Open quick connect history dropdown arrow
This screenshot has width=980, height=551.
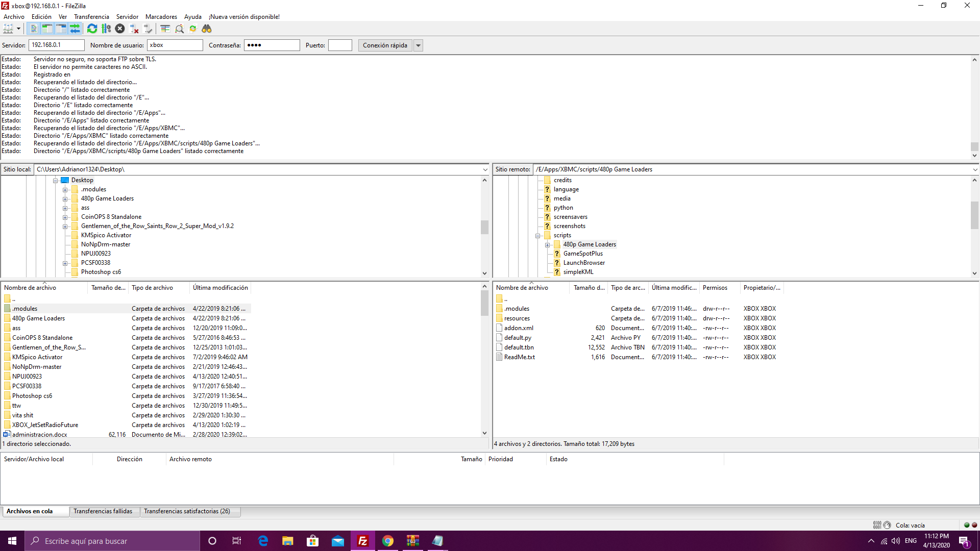418,45
